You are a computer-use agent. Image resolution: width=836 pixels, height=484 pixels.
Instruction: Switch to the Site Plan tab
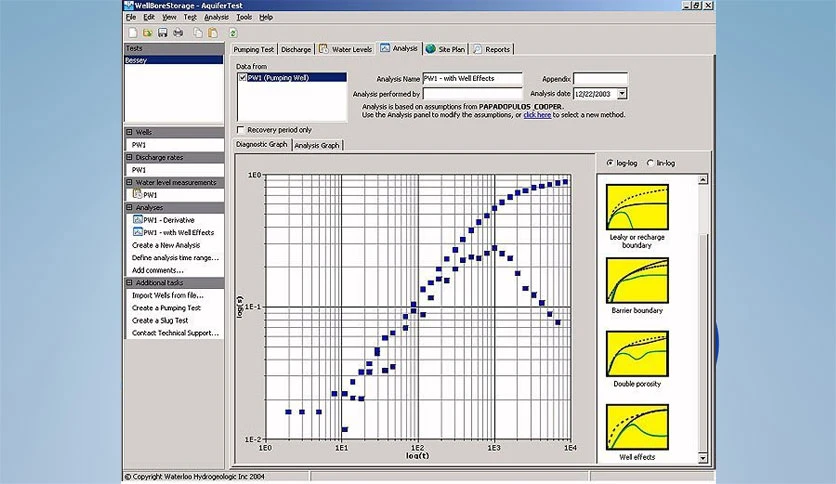pyautogui.click(x=446, y=49)
